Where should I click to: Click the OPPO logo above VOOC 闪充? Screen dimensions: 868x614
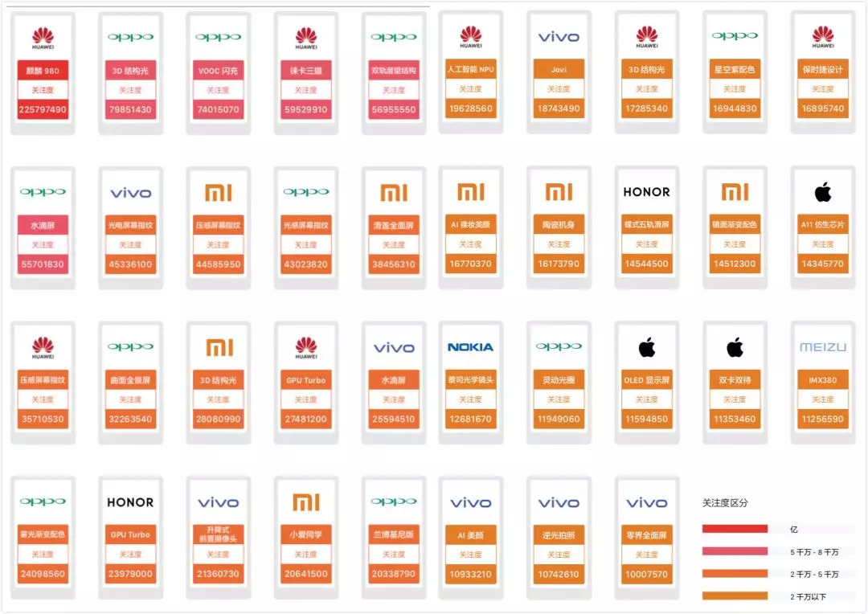(x=218, y=37)
